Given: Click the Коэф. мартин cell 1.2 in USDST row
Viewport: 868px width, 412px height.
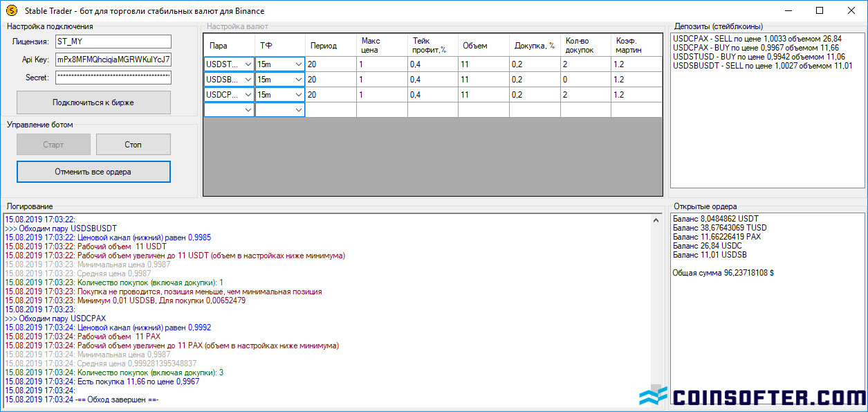Looking at the screenshot, I should pyautogui.click(x=636, y=64).
